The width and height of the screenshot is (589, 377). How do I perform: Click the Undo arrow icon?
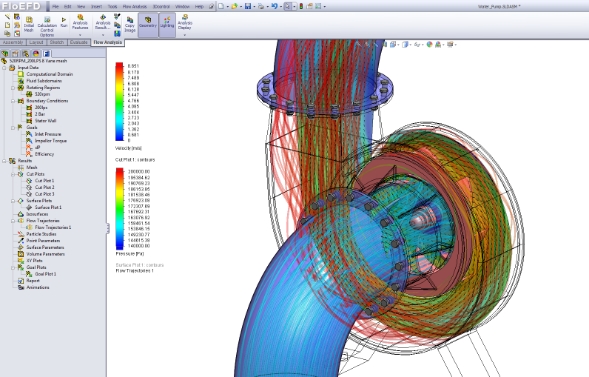click(274, 6)
